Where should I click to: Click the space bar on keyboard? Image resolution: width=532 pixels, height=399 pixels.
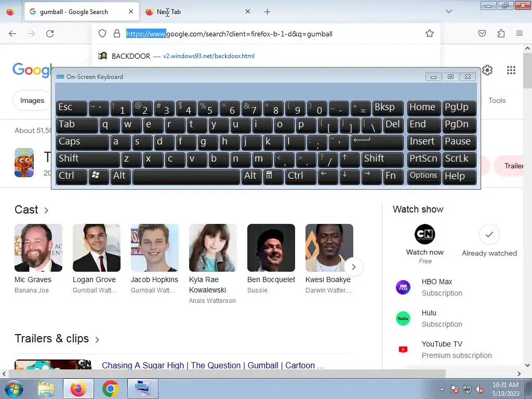[x=186, y=177]
